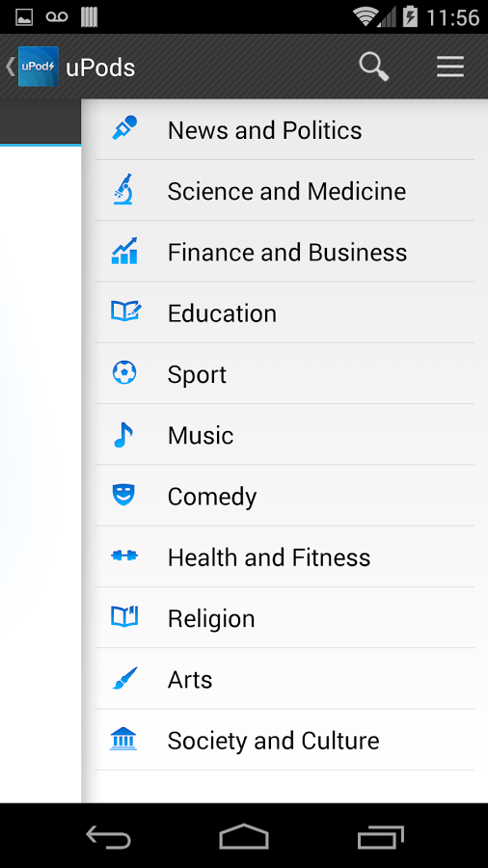Click the paintbrush Arts icon
488x868 pixels.
click(x=124, y=678)
